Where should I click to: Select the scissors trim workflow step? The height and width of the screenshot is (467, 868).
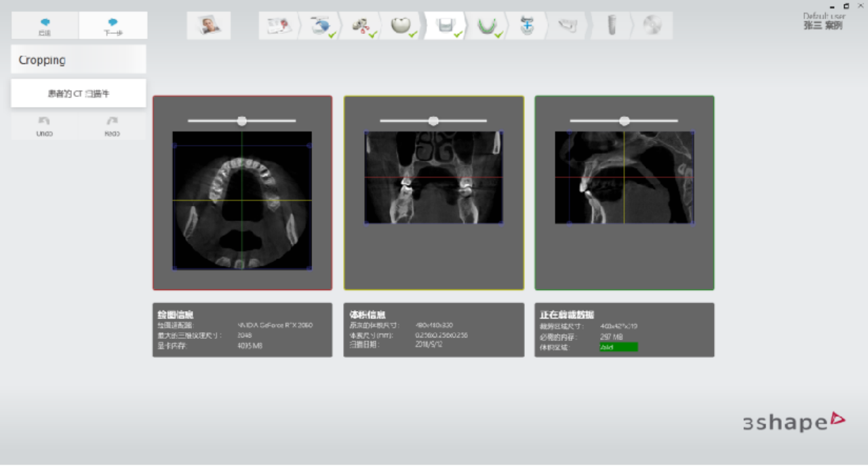[361, 26]
